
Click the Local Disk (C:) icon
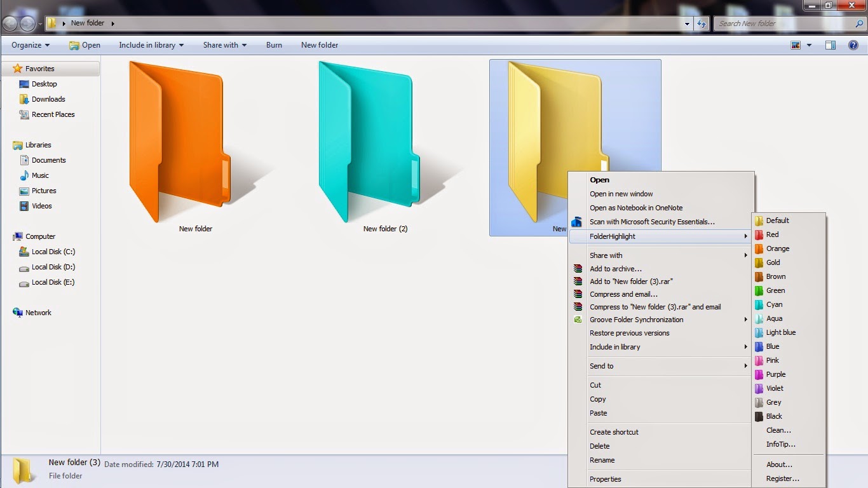(25, 252)
